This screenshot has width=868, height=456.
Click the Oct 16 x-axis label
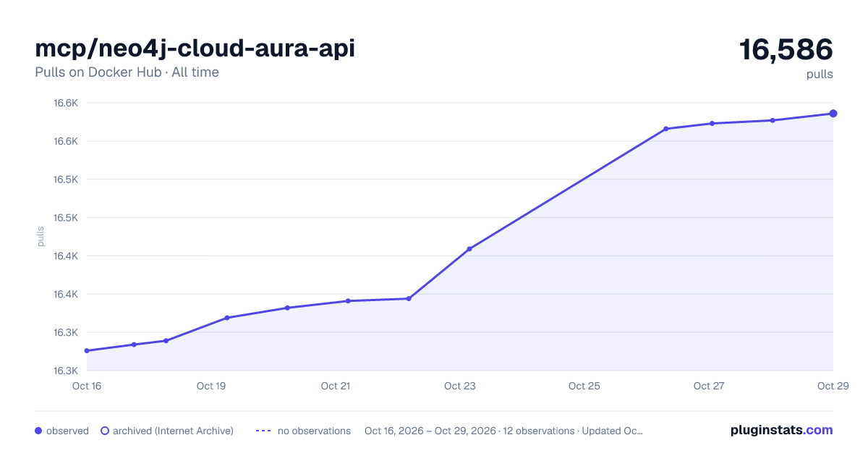tap(87, 386)
